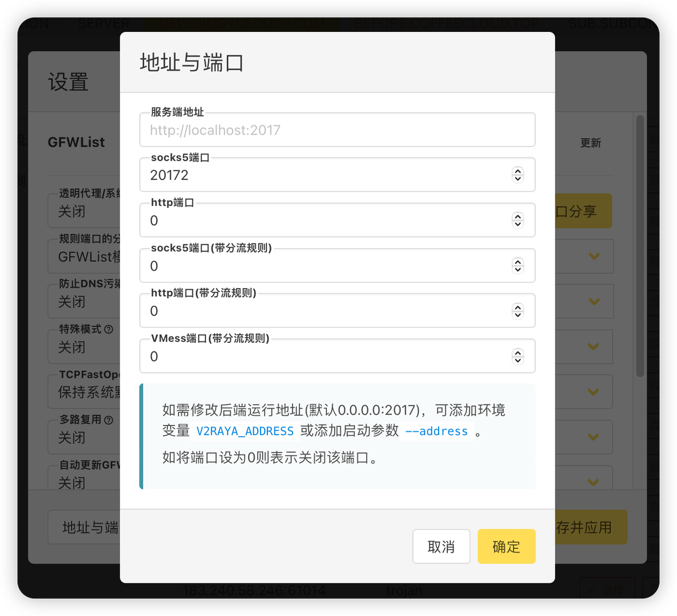Click the help icon beside 特殊模式
The height and width of the screenshot is (616, 677).
(x=108, y=329)
